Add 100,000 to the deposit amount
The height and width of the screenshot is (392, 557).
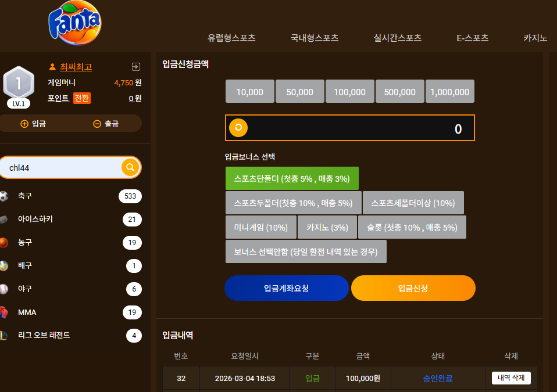pyautogui.click(x=349, y=92)
